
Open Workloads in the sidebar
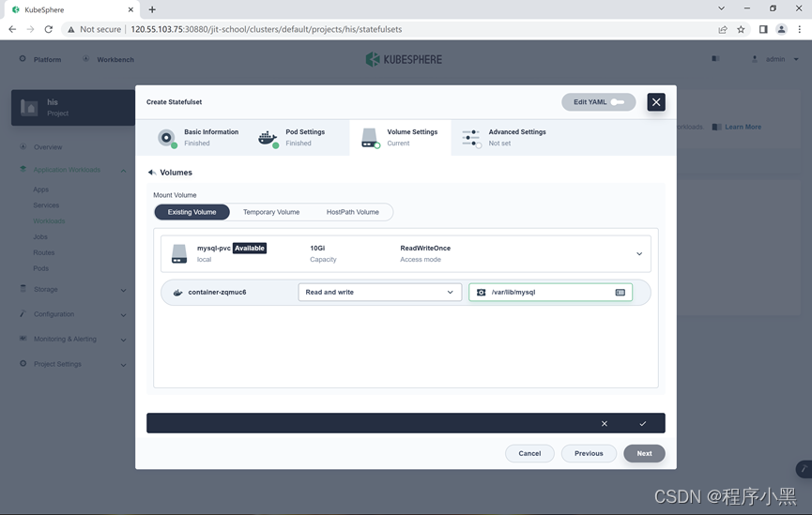tap(49, 221)
